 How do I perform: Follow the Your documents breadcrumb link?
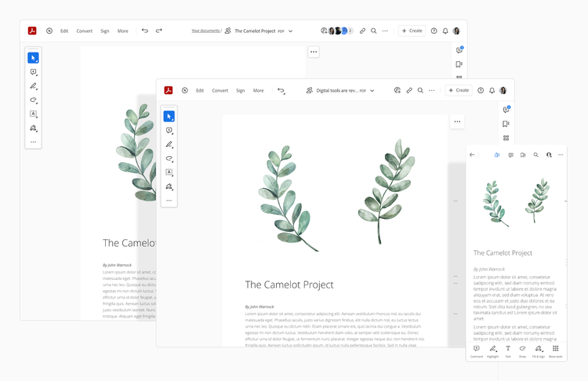coord(206,31)
